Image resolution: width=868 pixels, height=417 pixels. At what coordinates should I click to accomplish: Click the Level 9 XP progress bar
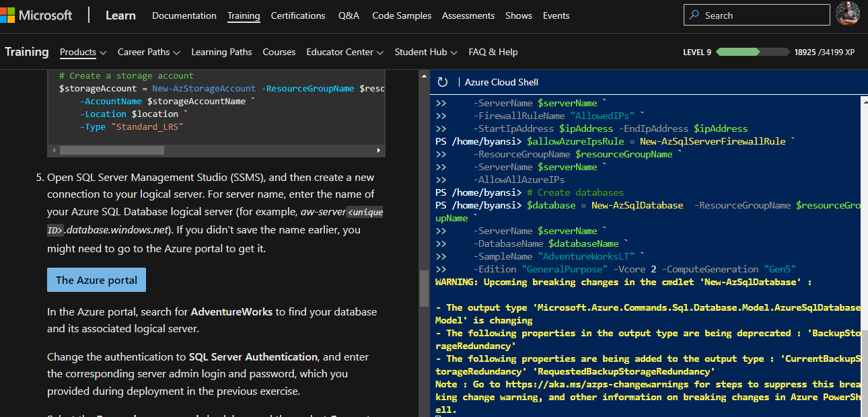coord(754,51)
